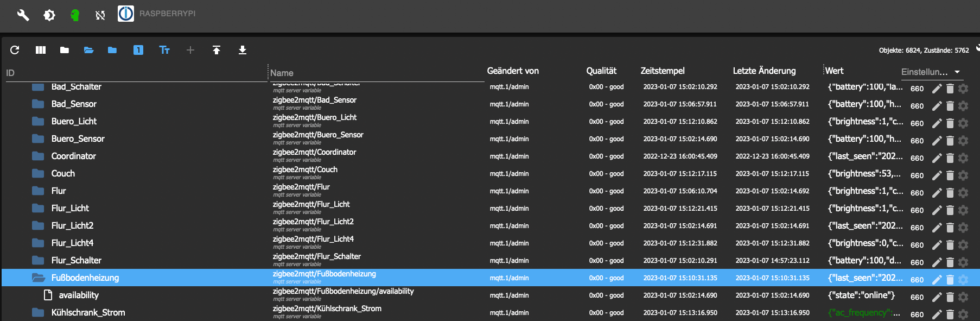Toggle the light/dark theme icon

[x=49, y=15]
